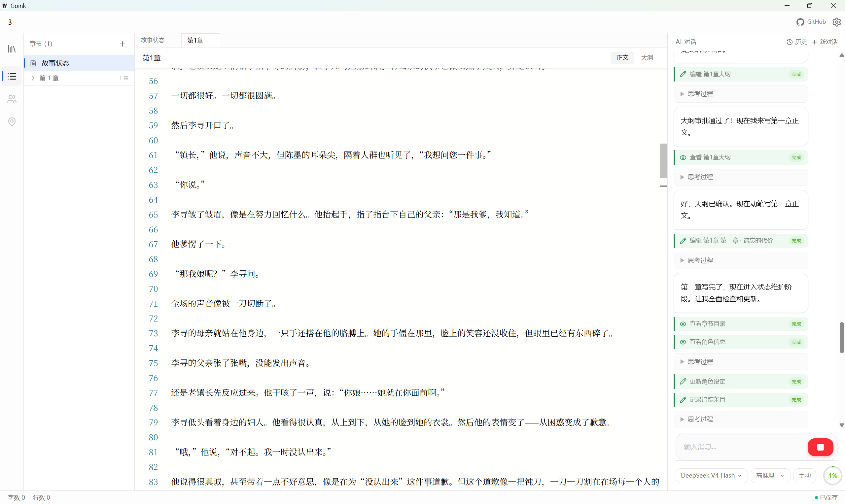Open the 编辑 第1章大纲 tool call entry
This screenshot has height=504, width=845.
click(741, 74)
